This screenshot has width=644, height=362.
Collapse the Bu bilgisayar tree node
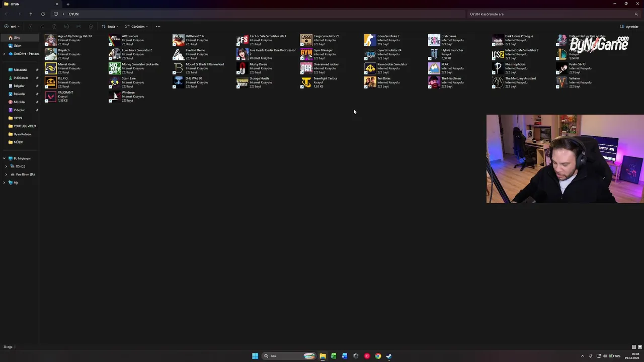pos(4,158)
